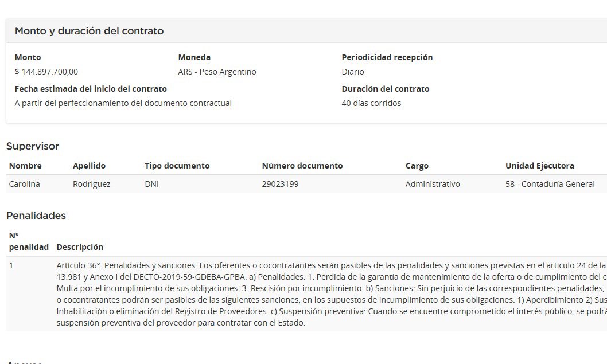The image size is (607, 364).
Task: Click the 'Monto y duración del contrato' heading
Action: [x=89, y=31]
